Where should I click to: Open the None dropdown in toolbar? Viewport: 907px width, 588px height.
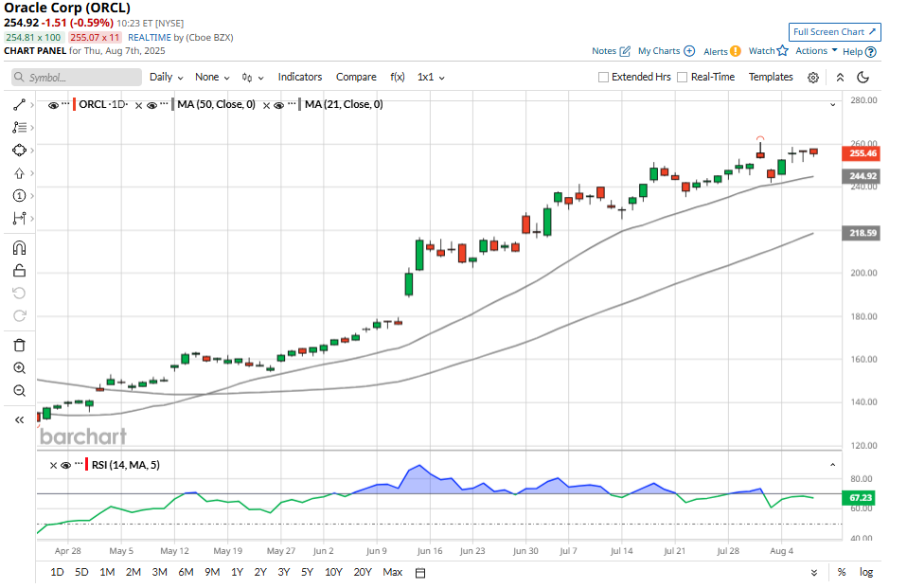click(x=212, y=77)
